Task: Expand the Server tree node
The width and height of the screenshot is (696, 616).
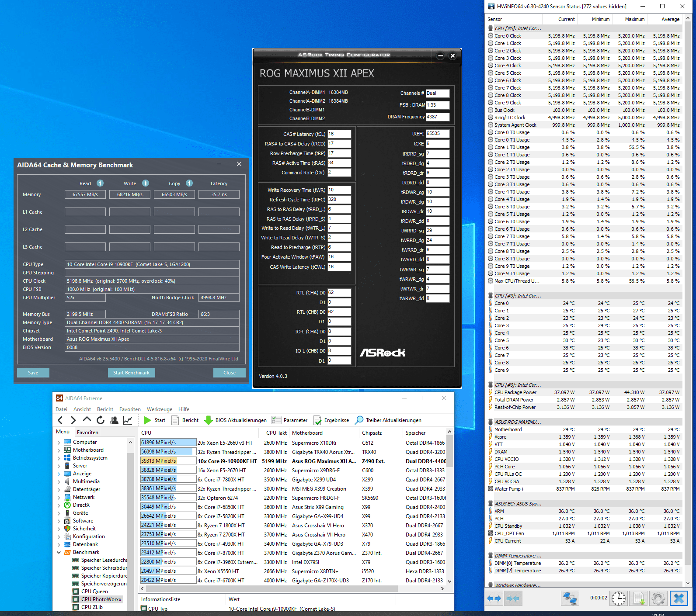Action: (59, 466)
